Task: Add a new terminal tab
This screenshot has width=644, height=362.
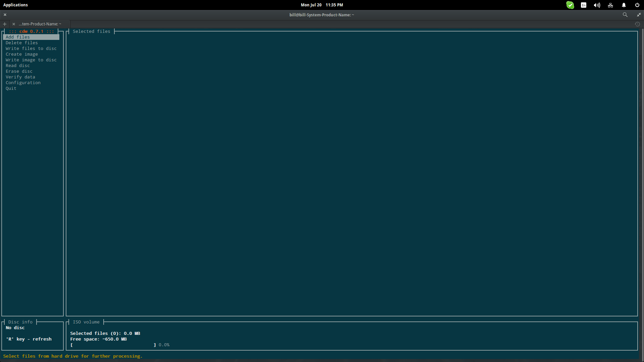Action: coord(5,24)
